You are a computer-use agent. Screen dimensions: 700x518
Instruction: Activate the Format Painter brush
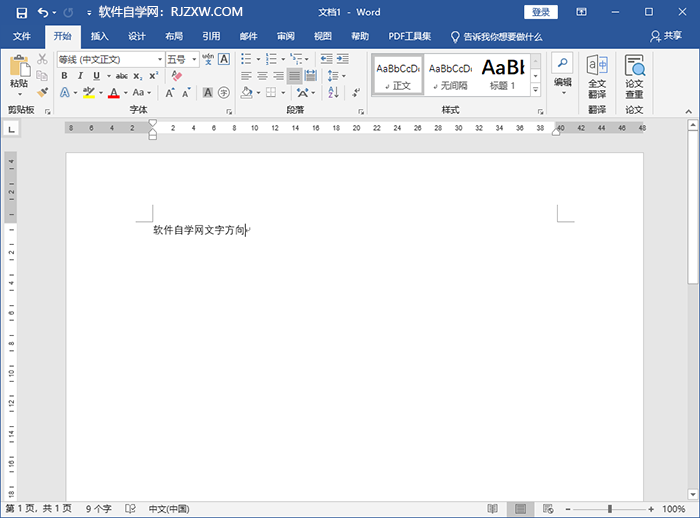click(x=42, y=92)
